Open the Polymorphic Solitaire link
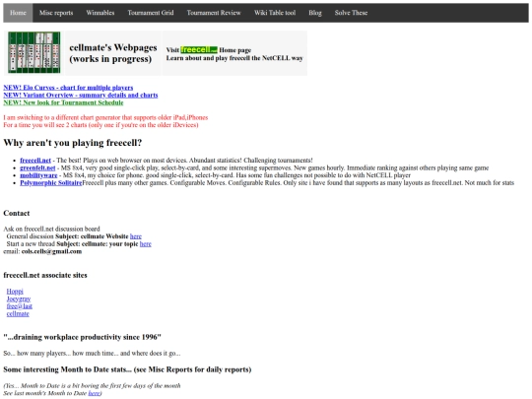Image resolution: width=532 pixels, height=399 pixels. (51, 182)
